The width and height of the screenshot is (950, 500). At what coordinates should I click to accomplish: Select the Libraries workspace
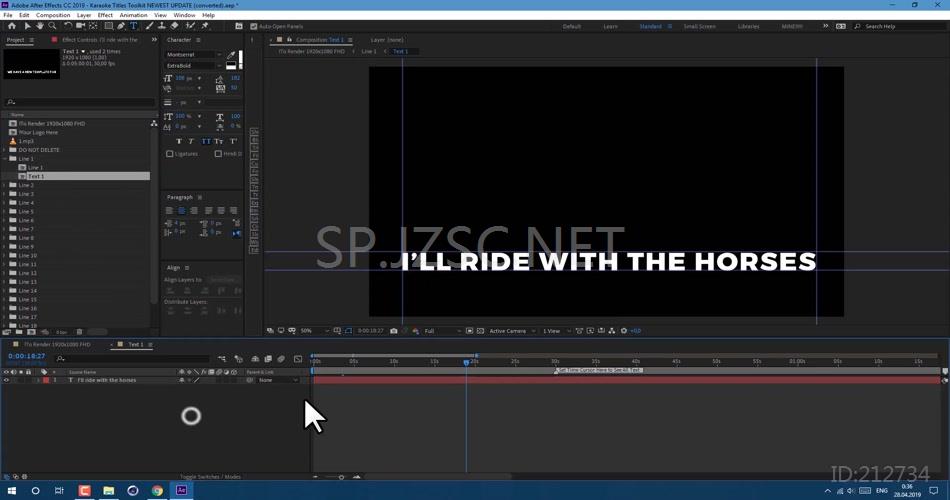coord(749,27)
